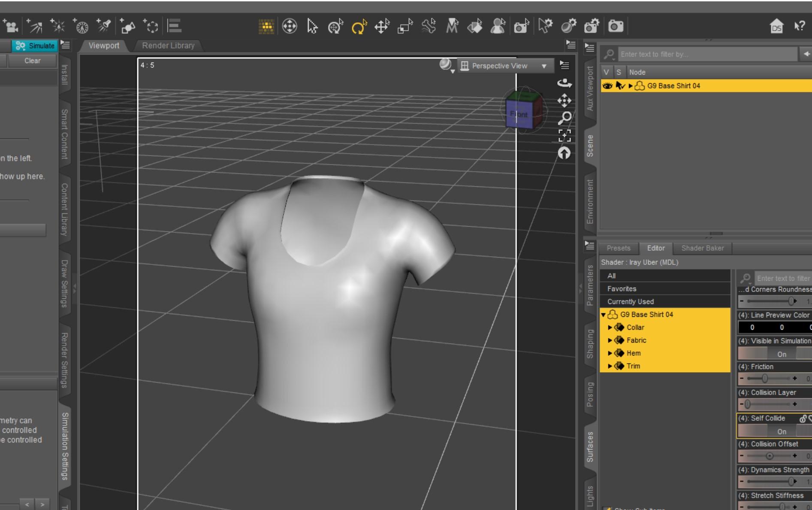Switch to the Viewport tab
The width and height of the screenshot is (812, 510).
click(x=104, y=46)
